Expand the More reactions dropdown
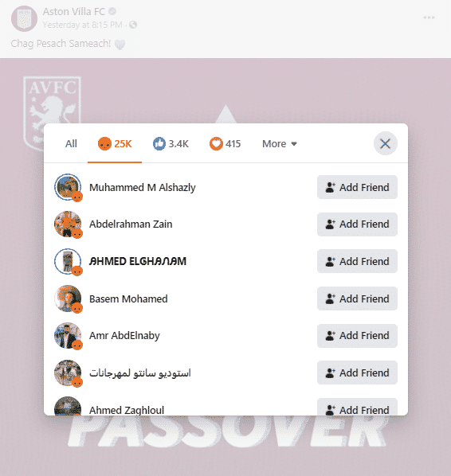 click(280, 143)
